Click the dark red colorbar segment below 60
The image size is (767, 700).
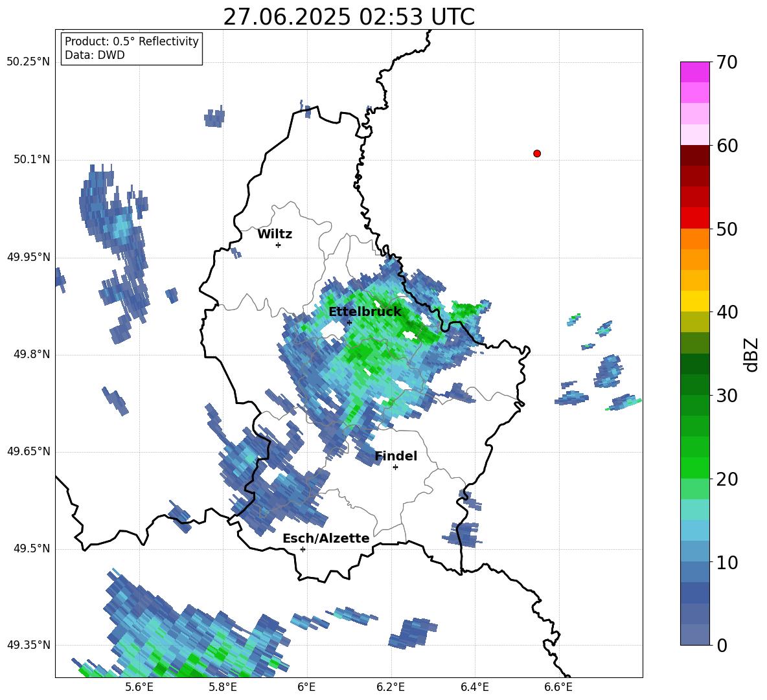[694, 155]
